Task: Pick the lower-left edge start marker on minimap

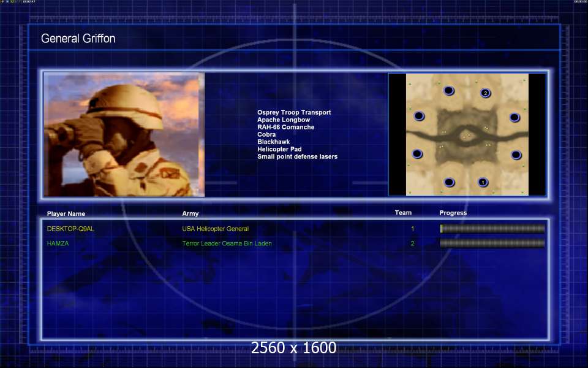Action: coord(417,153)
